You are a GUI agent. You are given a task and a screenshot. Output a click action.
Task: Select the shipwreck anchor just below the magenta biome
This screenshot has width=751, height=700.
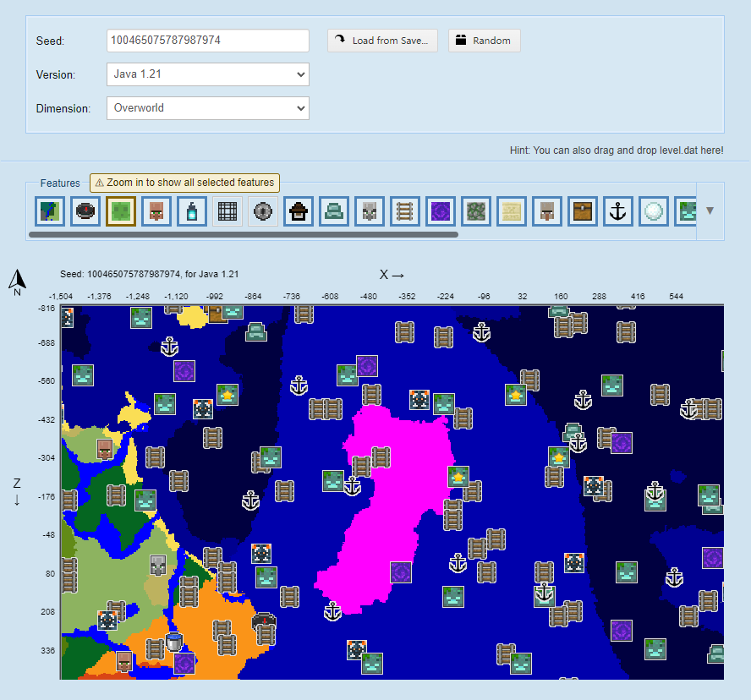click(x=332, y=611)
